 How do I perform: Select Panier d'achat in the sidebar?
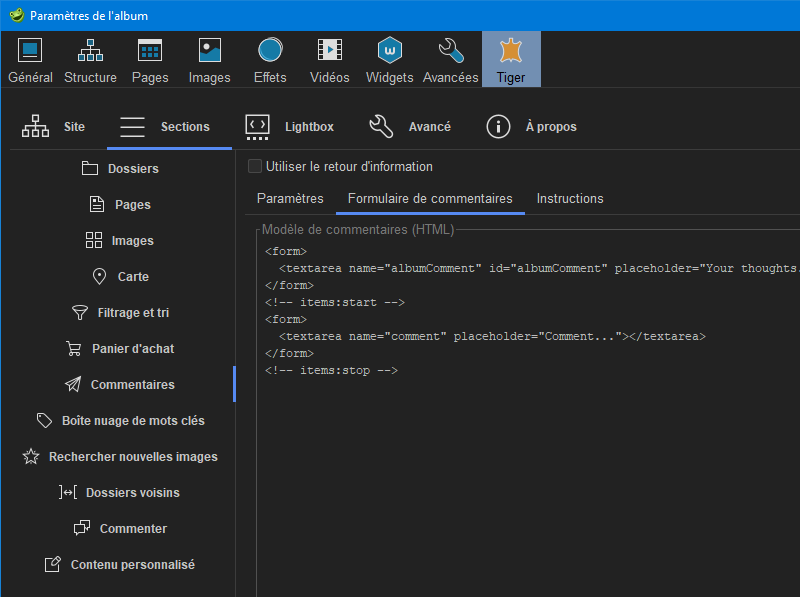[x=120, y=349]
